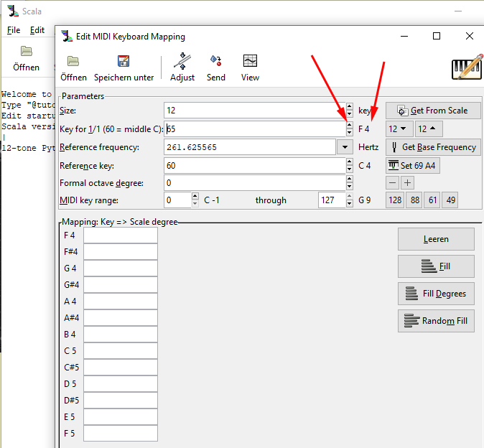Click the Size input field

[x=255, y=111]
